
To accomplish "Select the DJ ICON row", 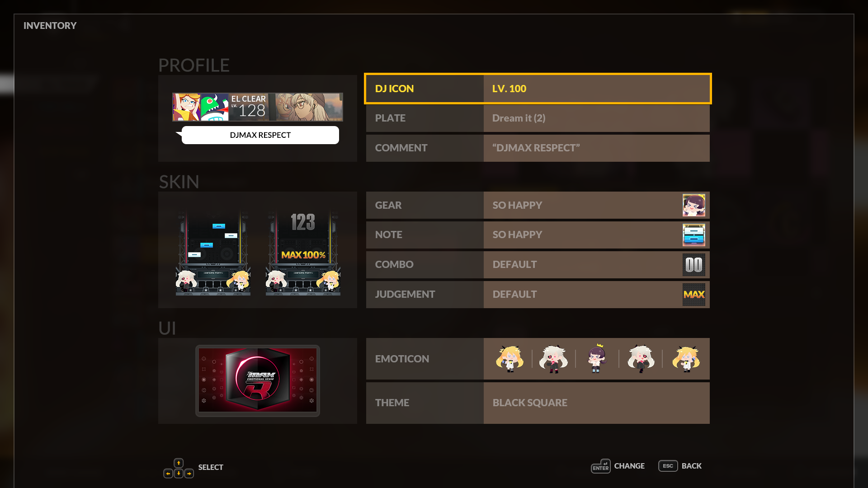I will point(538,89).
